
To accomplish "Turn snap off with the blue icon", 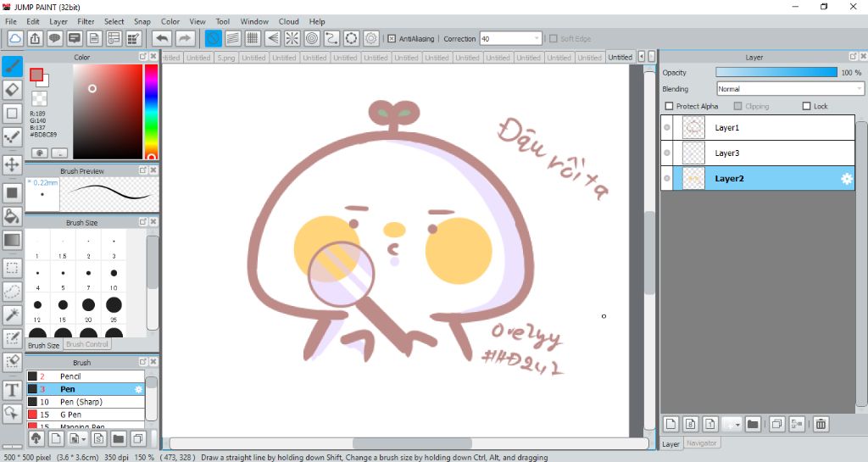I will 213,39.
